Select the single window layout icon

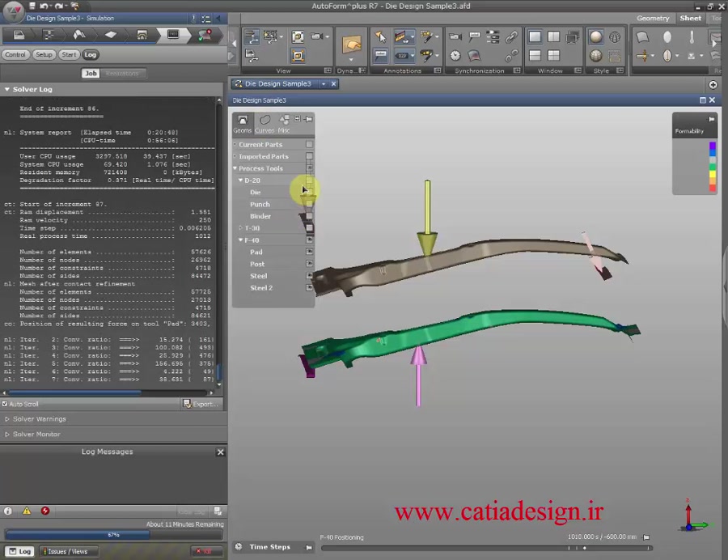pyautogui.click(x=535, y=36)
